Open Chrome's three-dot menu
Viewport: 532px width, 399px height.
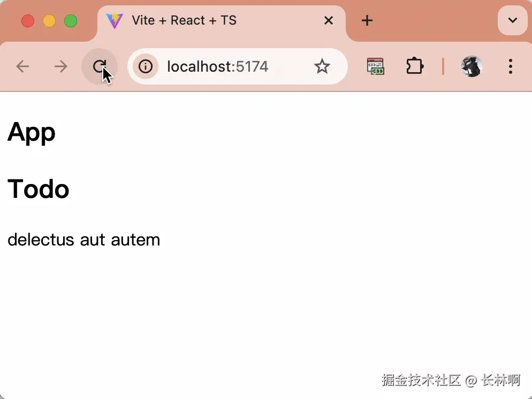click(x=510, y=66)
